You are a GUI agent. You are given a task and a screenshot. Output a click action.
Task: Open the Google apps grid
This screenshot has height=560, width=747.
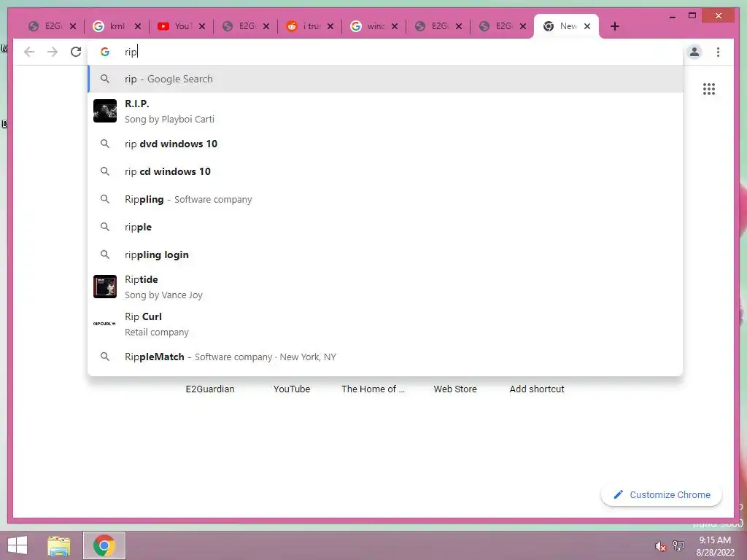tap(709, 89)
